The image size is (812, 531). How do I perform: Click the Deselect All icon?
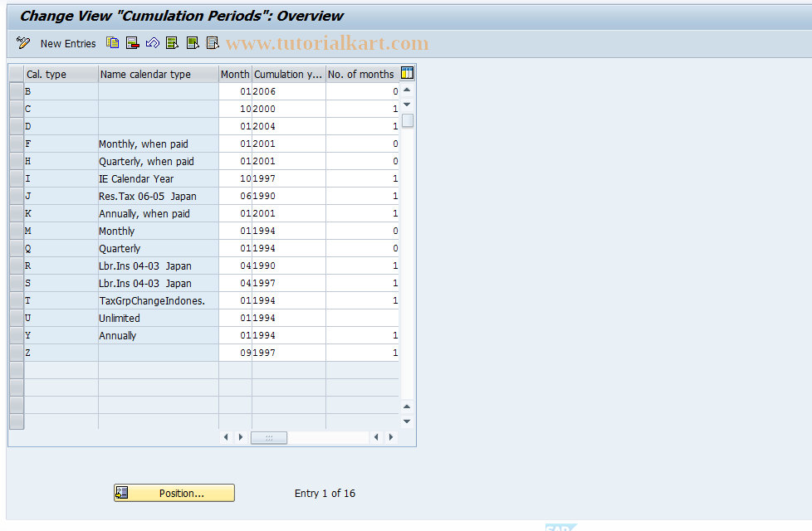[213, 43]
